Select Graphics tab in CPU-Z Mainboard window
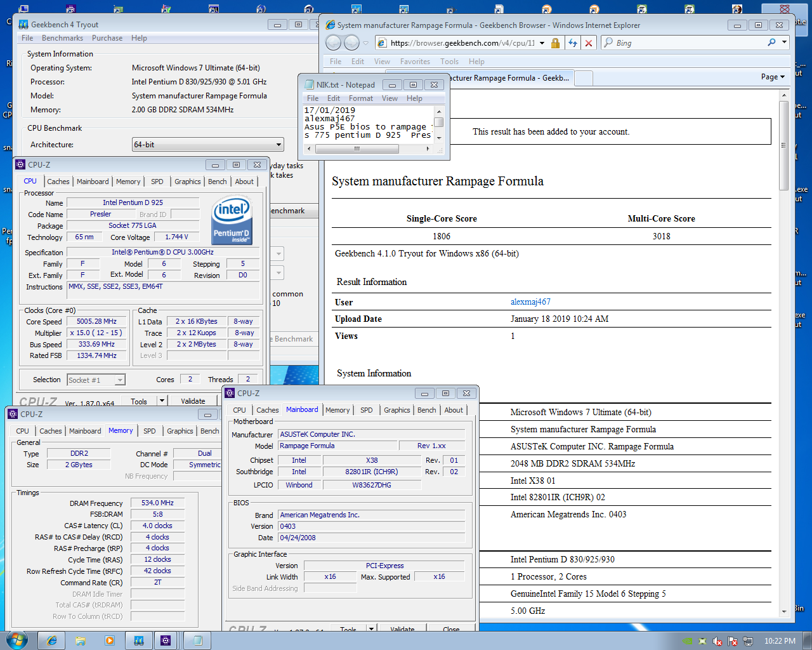 [397, 410]
